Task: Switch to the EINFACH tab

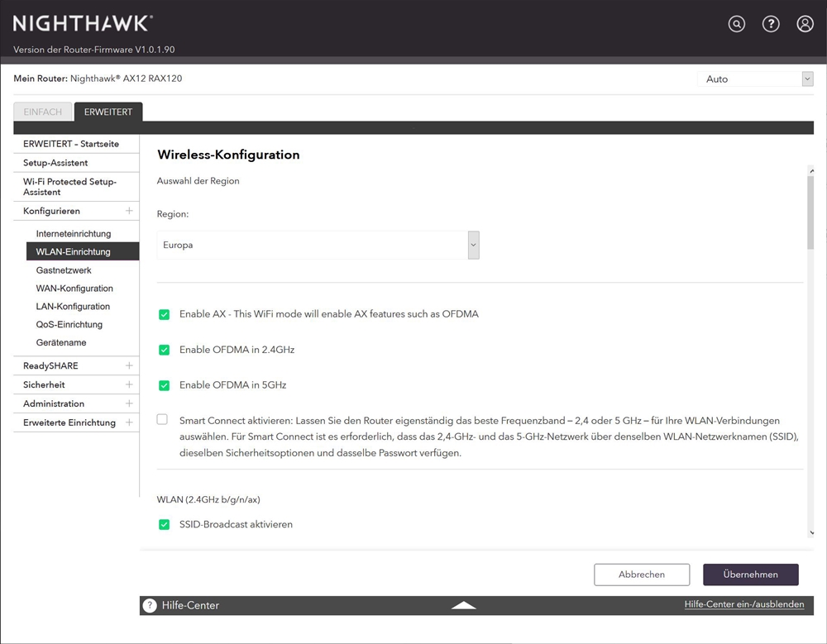Action: [x=42, y=112]
